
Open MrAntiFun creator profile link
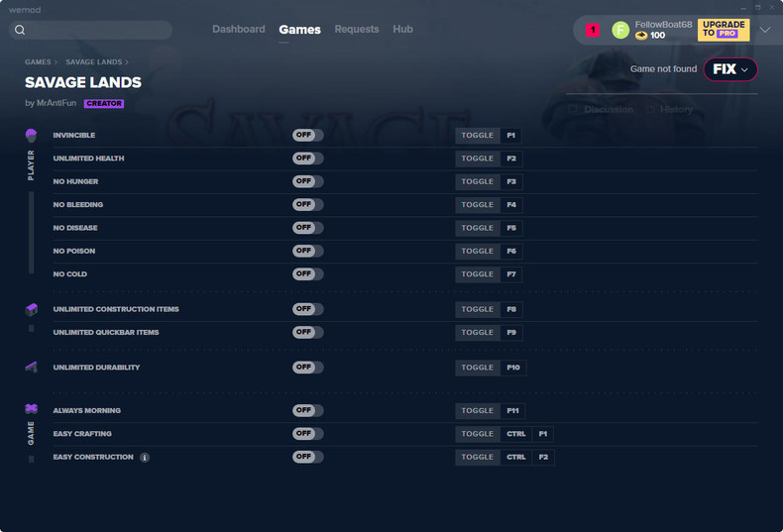tap(56, 103)
